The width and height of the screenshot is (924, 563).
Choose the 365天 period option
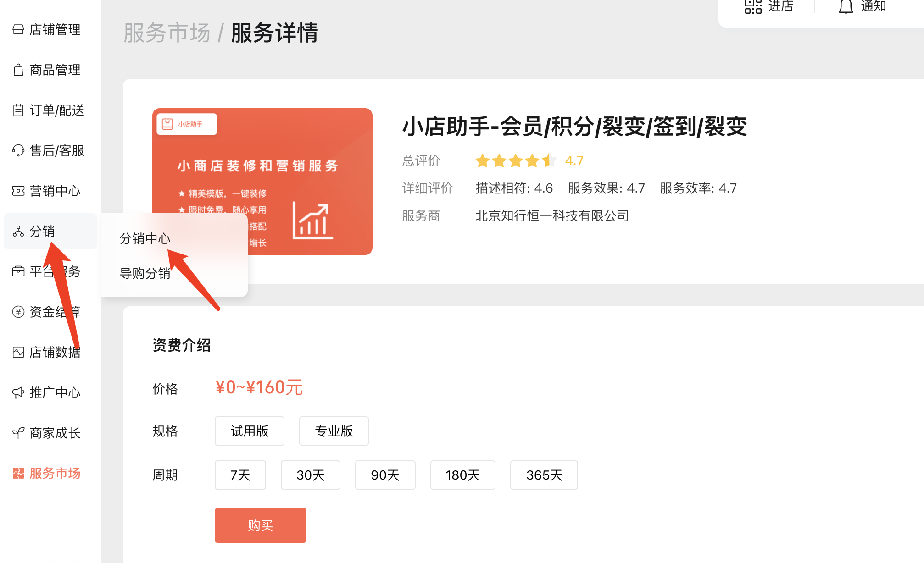(544, 475)
